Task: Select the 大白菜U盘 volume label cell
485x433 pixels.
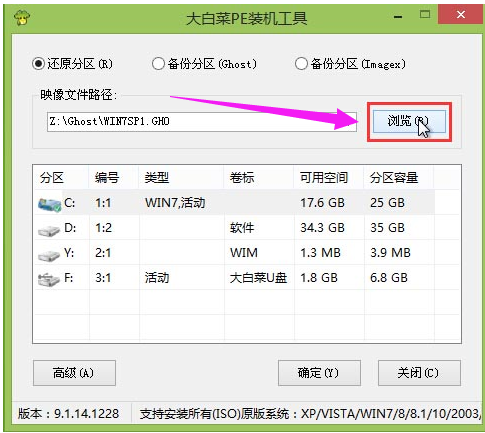Action: click(x=258, y=278)
